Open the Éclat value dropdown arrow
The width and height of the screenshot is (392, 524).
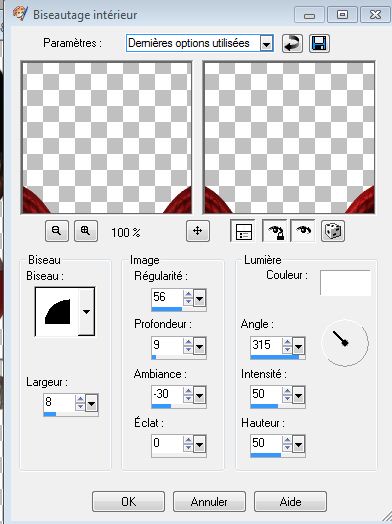coord(200,444)
